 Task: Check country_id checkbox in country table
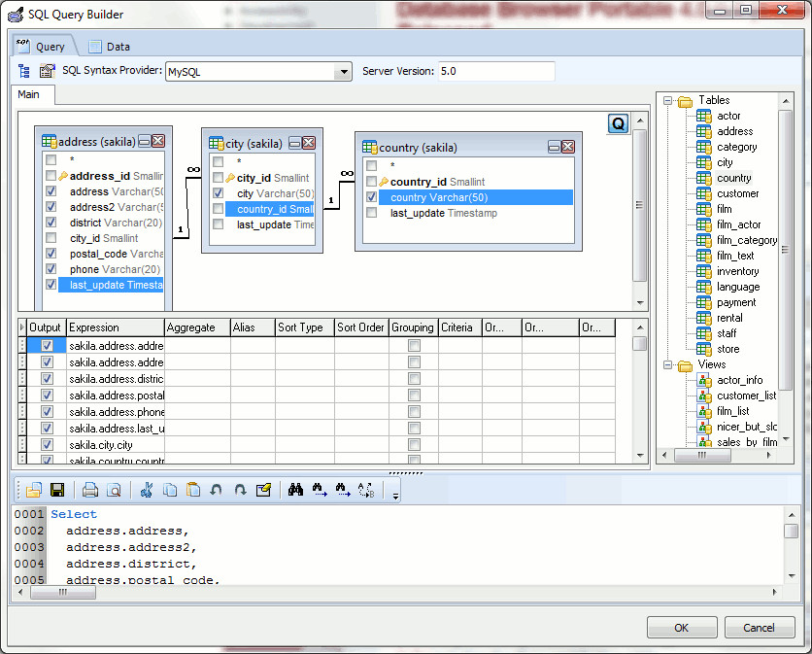click(x=371, y=182)
